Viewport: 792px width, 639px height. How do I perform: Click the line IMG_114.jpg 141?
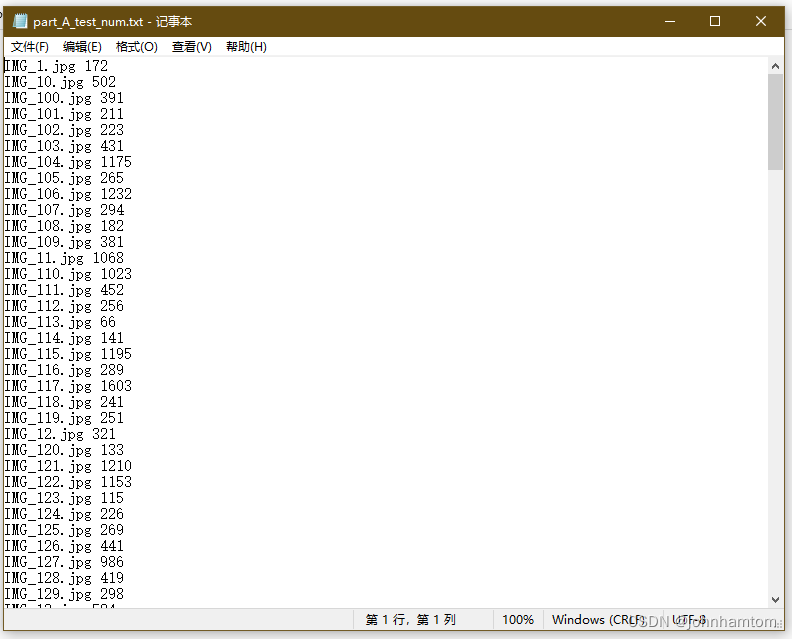pyautogui.click(x=64, y=338)
